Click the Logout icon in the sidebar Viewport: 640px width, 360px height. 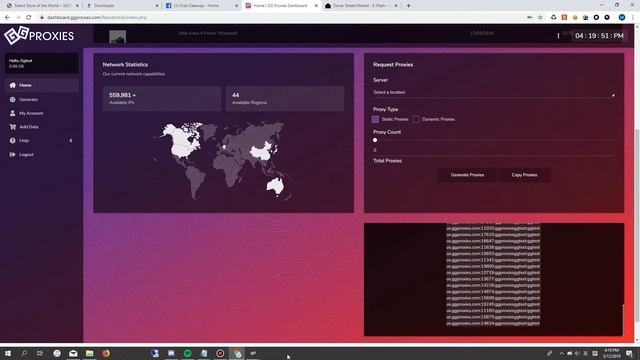tap(13, 154)
